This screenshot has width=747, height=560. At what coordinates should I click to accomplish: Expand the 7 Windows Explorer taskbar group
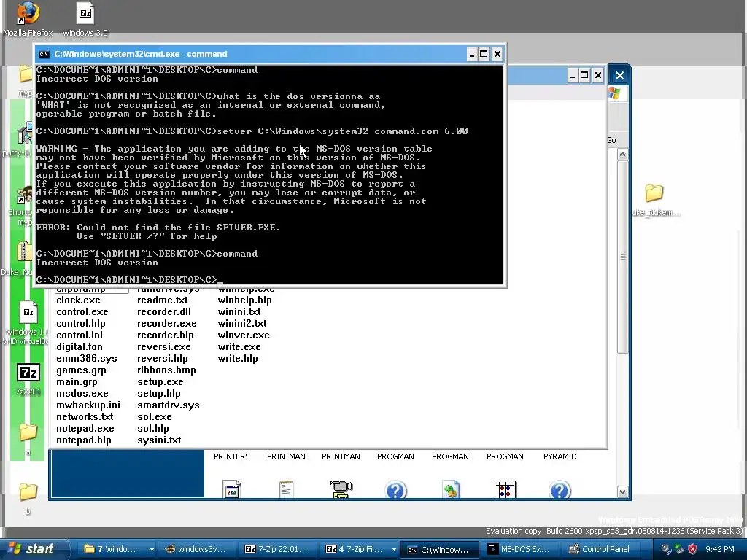tap(152, 550)
